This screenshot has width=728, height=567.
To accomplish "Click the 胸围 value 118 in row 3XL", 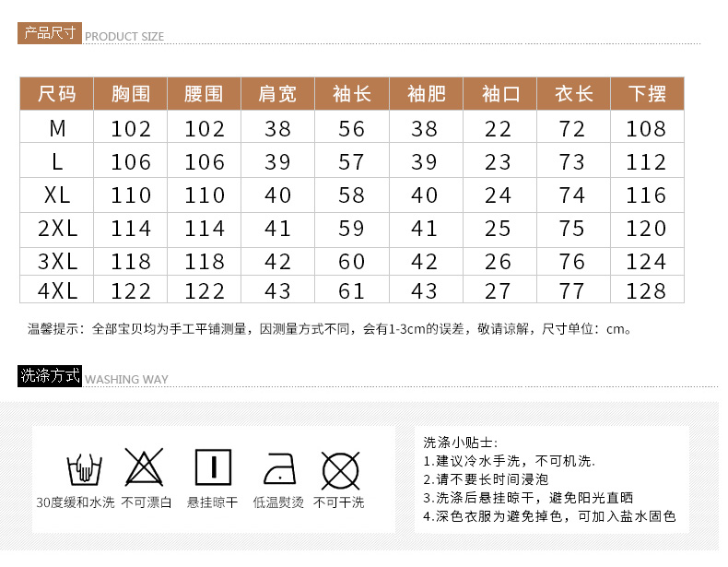I will 131,262.
